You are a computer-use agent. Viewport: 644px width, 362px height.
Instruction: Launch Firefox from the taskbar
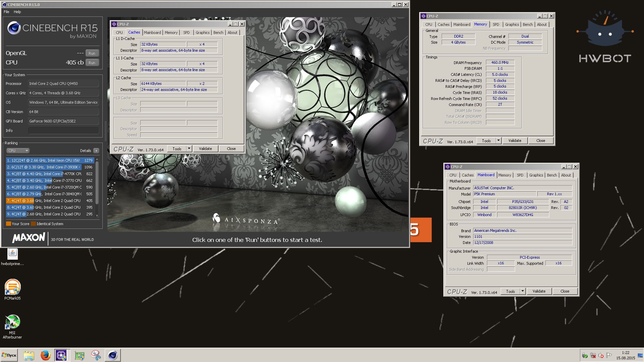click(x=45, y=355)
